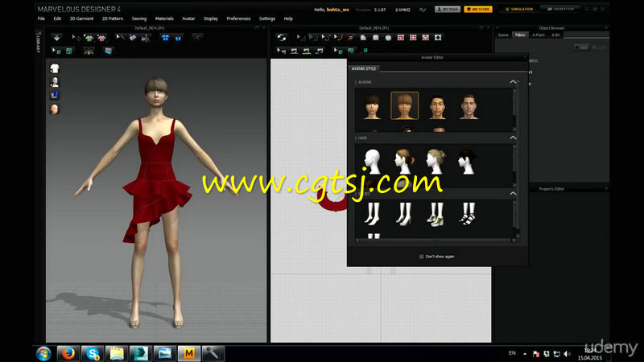Collapse the AVATAR section chevron

click(x=513, y=82)
